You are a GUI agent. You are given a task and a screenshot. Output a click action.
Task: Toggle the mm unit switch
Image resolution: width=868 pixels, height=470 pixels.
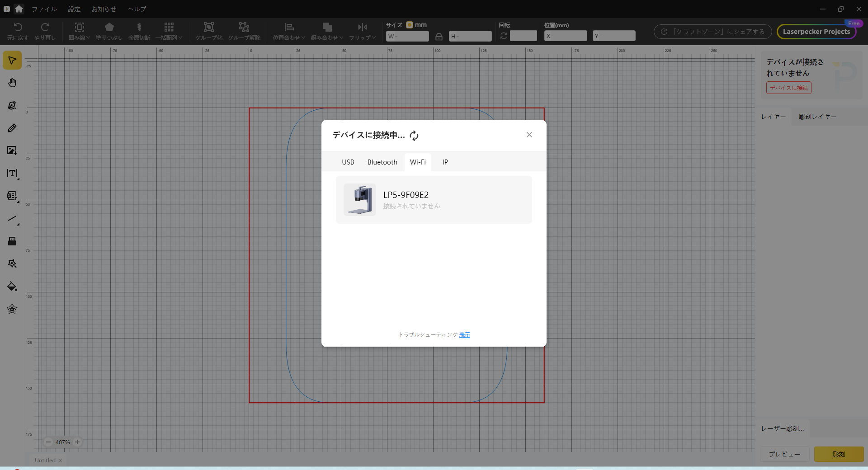click(x=410, y=25)
